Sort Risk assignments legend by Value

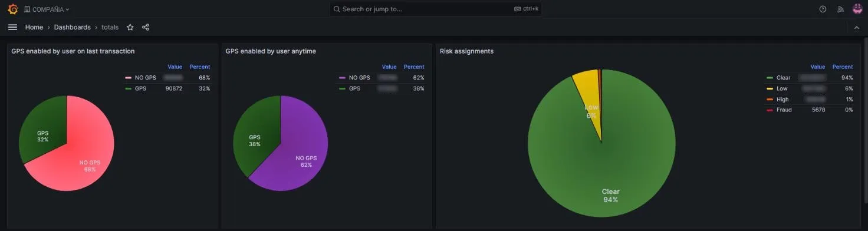tap(818, 67)
